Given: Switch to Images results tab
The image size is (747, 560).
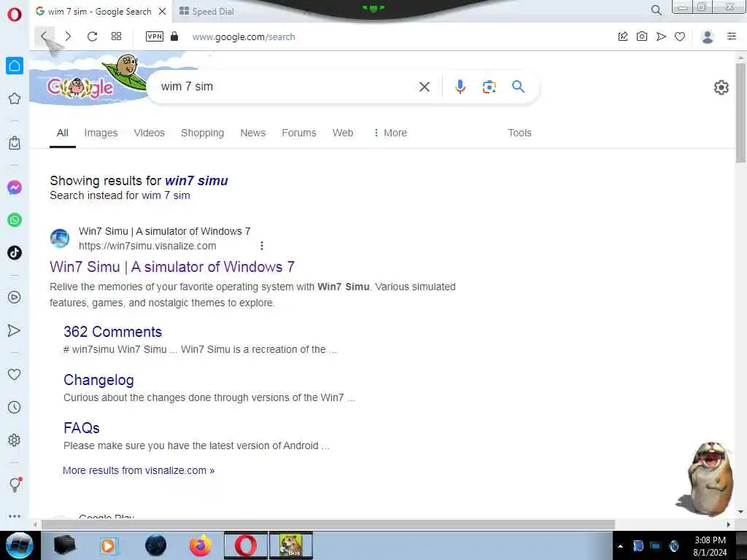Looking at the screenshot, I should coord(101,133).
